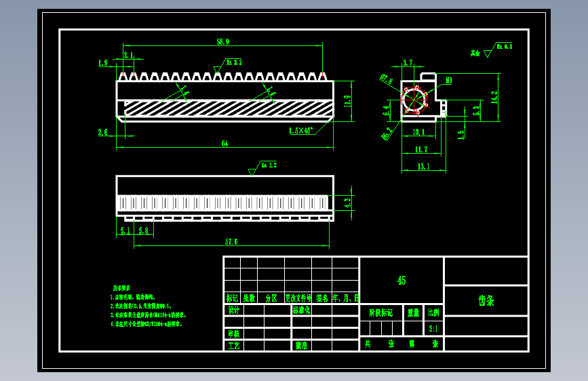Click the 签名 column header
Viewport: 588px width, 381px height.
[x=321, y=298]
